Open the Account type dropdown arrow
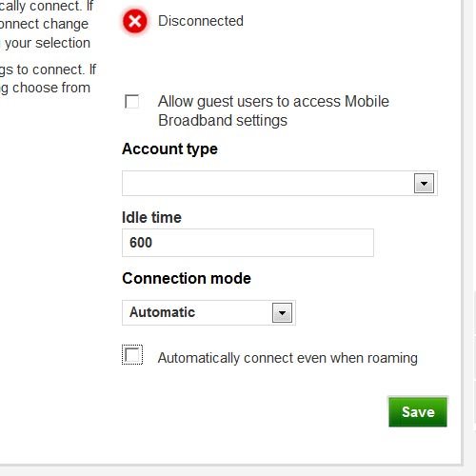Image resolution: width=476 pixels, height=476 pixels. (424, 183)
